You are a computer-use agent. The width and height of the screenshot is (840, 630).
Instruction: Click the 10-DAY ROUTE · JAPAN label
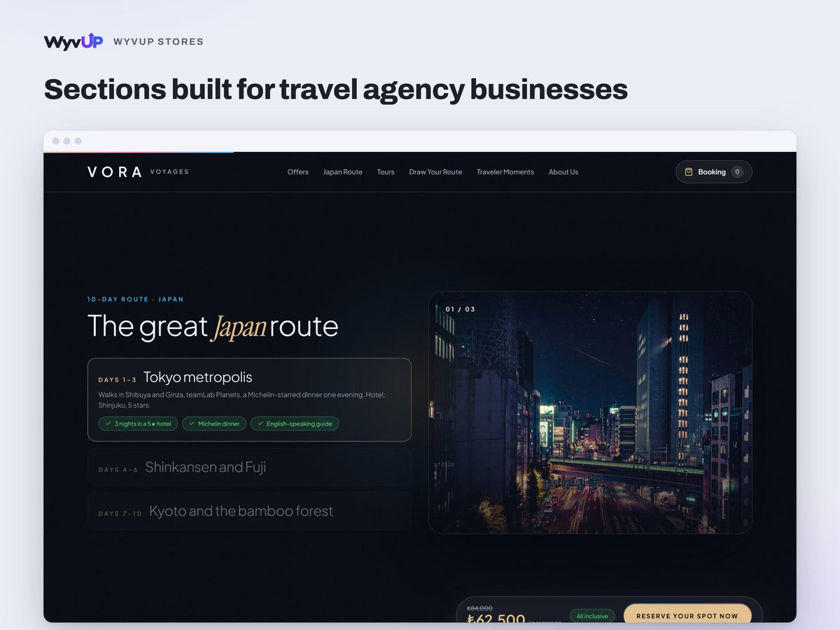(135, 300)
